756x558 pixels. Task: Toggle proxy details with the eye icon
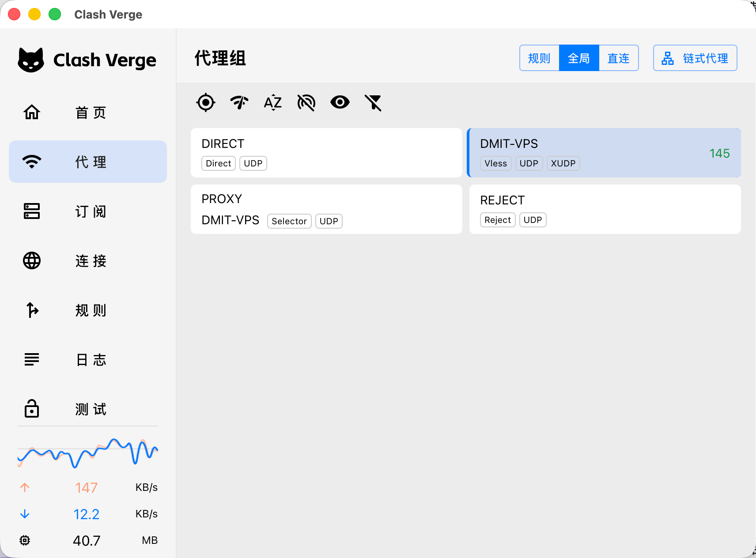(x=340, y=103)
